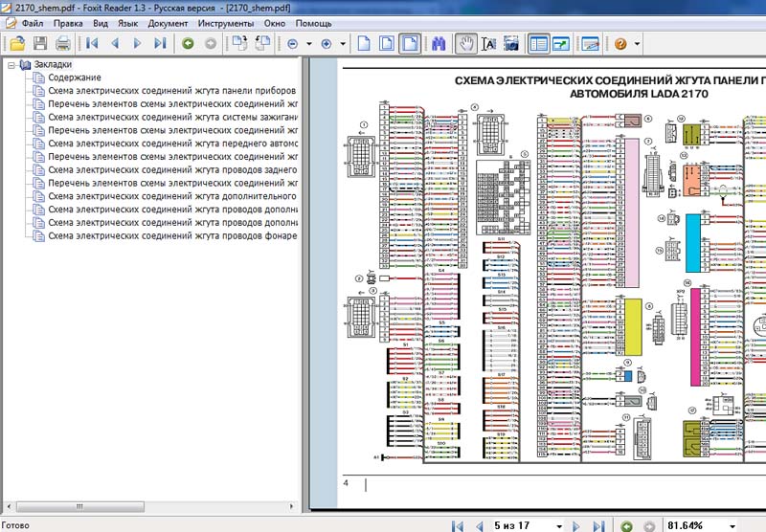The height and width of the screenshot is (532, 766).
Task: Open bookmark 'Схема ... жгута панели приборов'
Action: [x=171, y=91]
